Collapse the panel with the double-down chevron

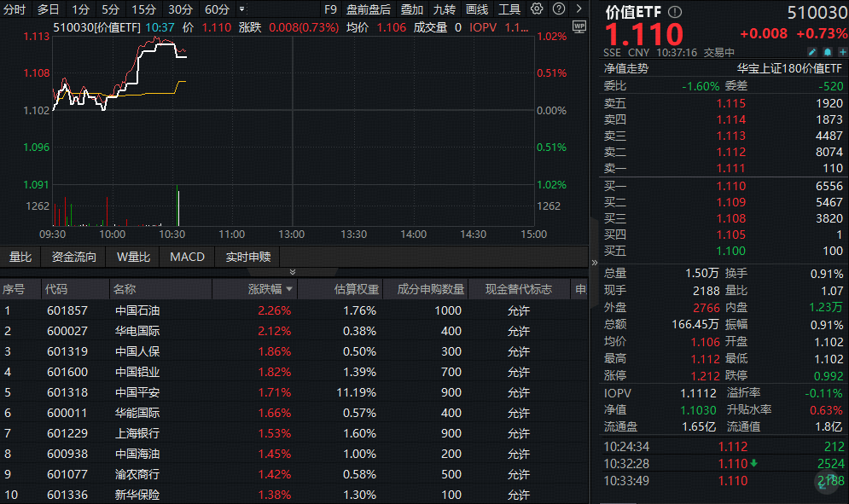click(x=292, y=271)
